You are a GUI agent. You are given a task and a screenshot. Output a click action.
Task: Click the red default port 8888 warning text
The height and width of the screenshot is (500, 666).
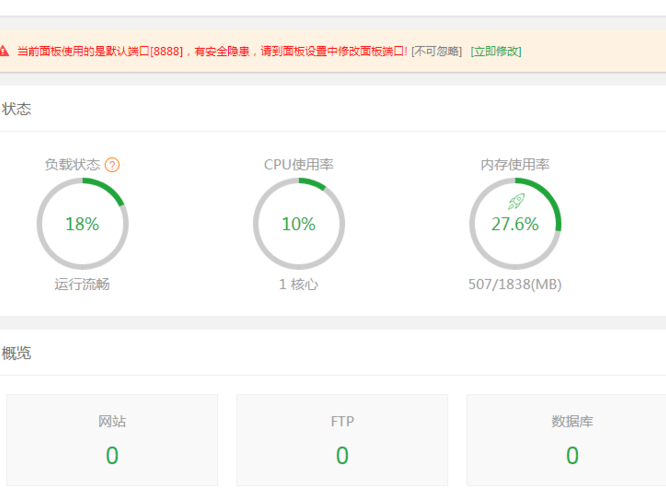tap(212, 51)
